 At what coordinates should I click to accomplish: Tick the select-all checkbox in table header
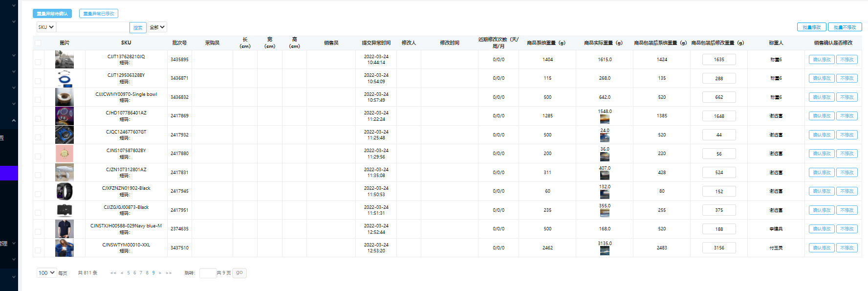38,43
